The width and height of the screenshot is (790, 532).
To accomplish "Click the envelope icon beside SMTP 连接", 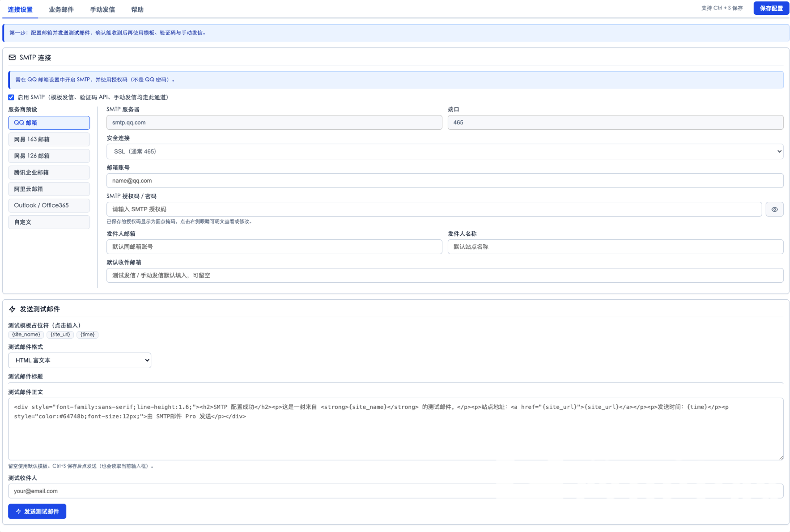I will pos(12,58).
